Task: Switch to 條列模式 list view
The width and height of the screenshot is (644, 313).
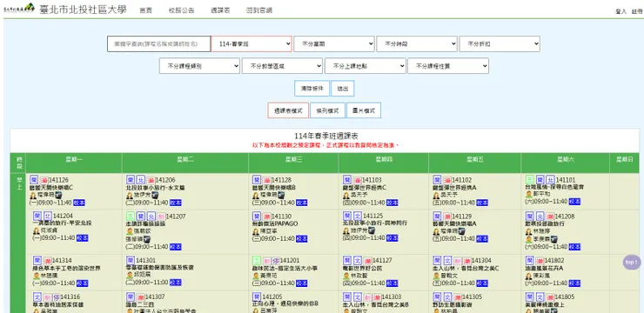Action: pos(327,110)
